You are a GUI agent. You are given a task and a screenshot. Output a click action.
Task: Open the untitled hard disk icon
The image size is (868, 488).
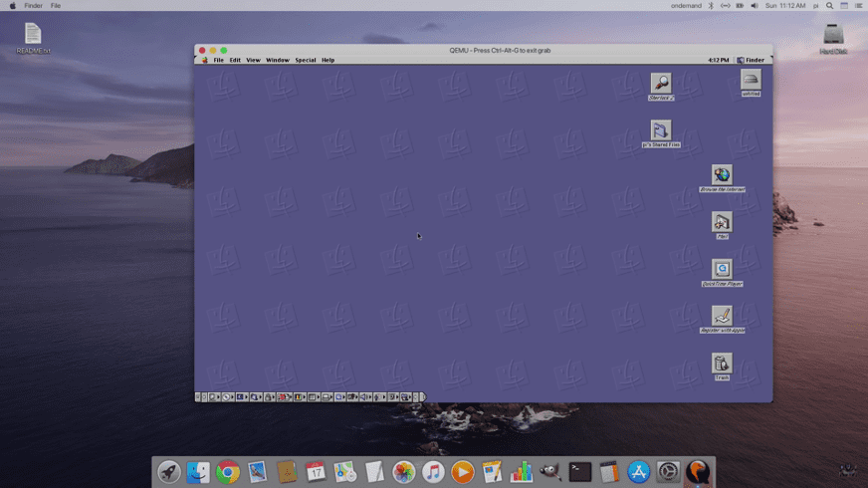pyautogui.click(x=751, y=80)
